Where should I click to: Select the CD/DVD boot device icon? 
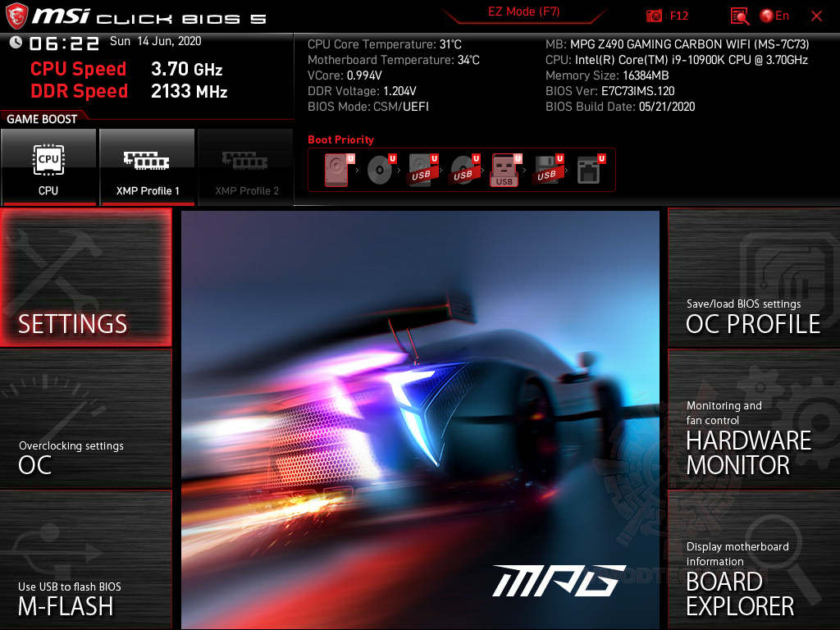(381, 170)
